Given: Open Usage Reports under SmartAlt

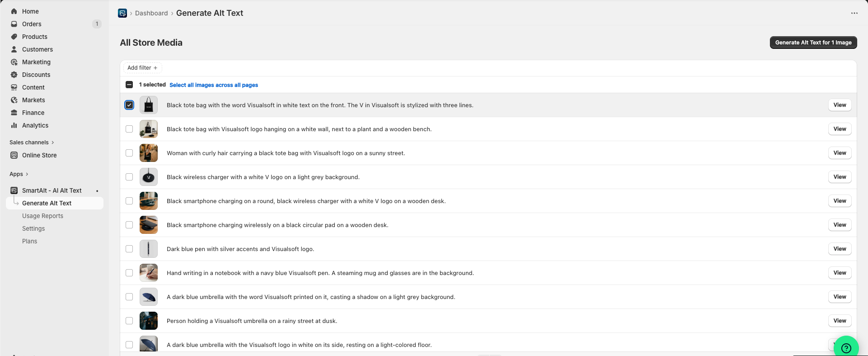Looking at the screenshot, I should click(42, 216).
